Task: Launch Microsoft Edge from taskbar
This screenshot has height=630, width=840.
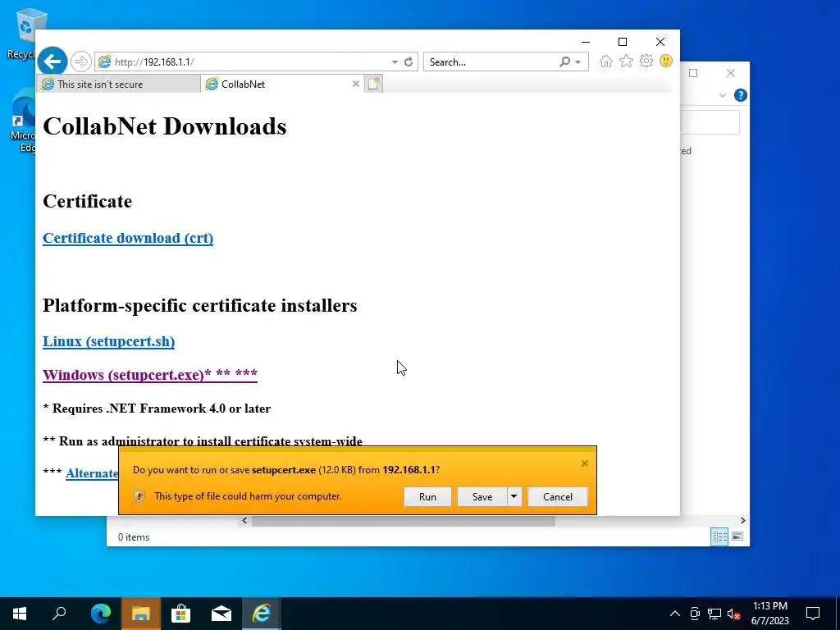Action: (100, 614)
